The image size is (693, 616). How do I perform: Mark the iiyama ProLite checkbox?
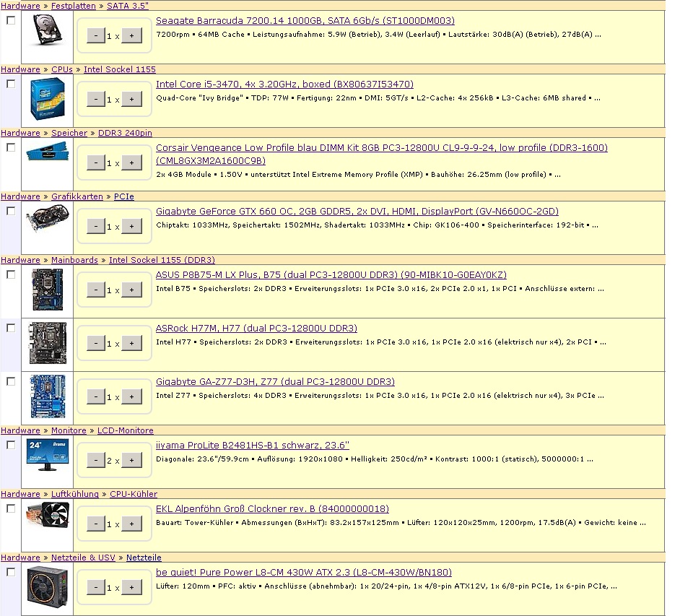click(11, 446)
